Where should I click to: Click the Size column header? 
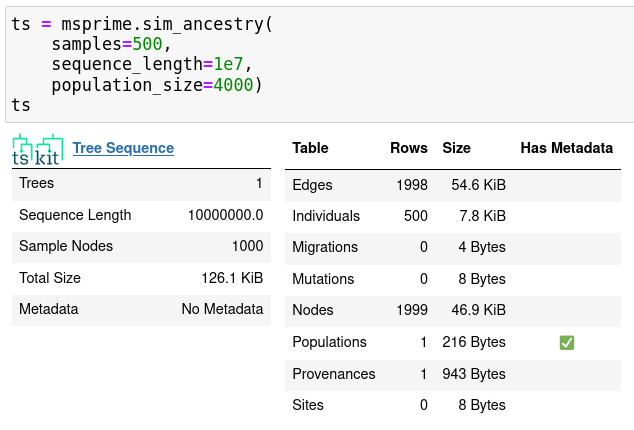point(456,148)
